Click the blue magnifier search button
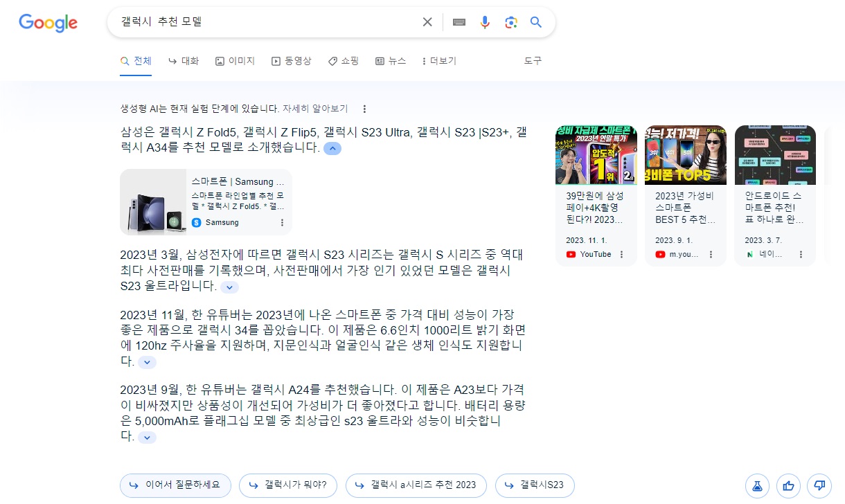845x504 pixels. pyautogui.click(x=536, y=22)
